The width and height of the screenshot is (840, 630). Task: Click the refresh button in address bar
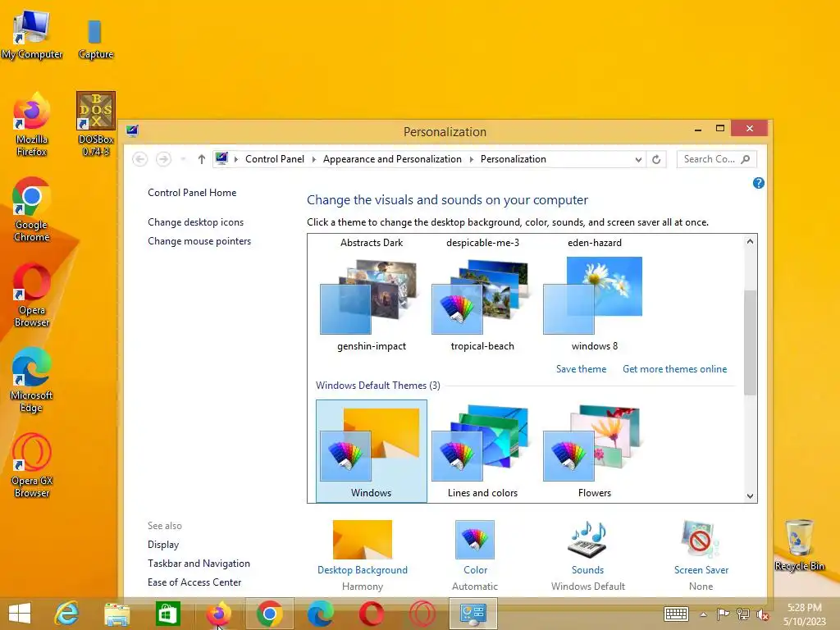coord(656,159)
